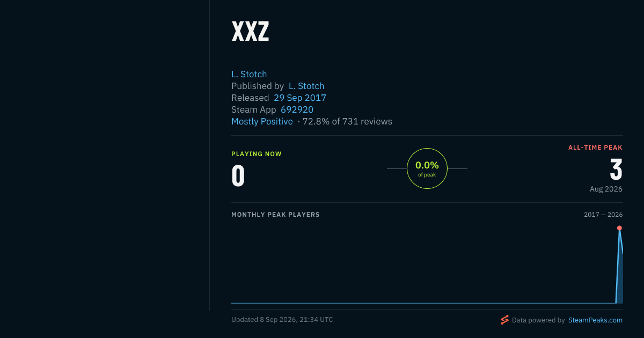Click the 0.0% of peak circle
Image resolution: width=644 pixels, height=338 pixels.
pyautogui.click(x=427, y=168)
